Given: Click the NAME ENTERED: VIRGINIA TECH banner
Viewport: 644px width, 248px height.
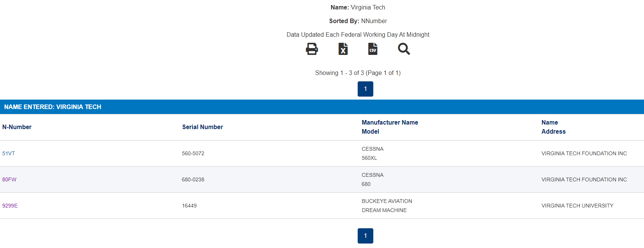Looking at the screenshot, I should coord(322,107).
